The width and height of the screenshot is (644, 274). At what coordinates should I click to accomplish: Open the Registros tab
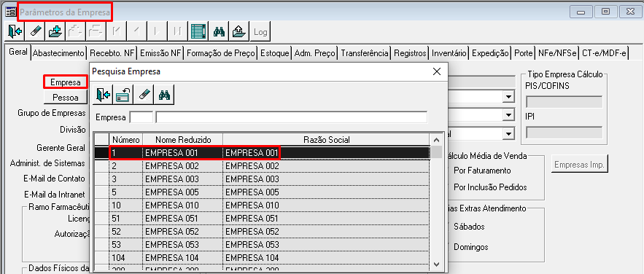411,53
